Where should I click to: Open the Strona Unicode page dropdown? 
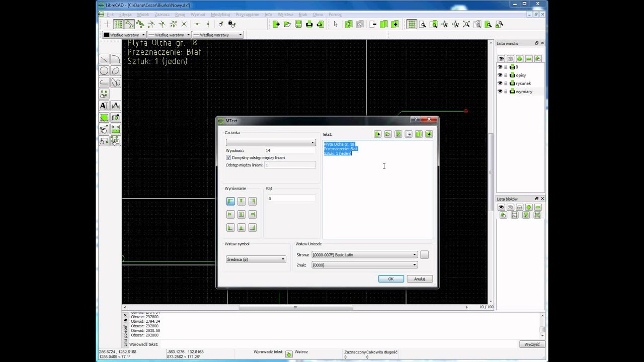pos(365,255)
